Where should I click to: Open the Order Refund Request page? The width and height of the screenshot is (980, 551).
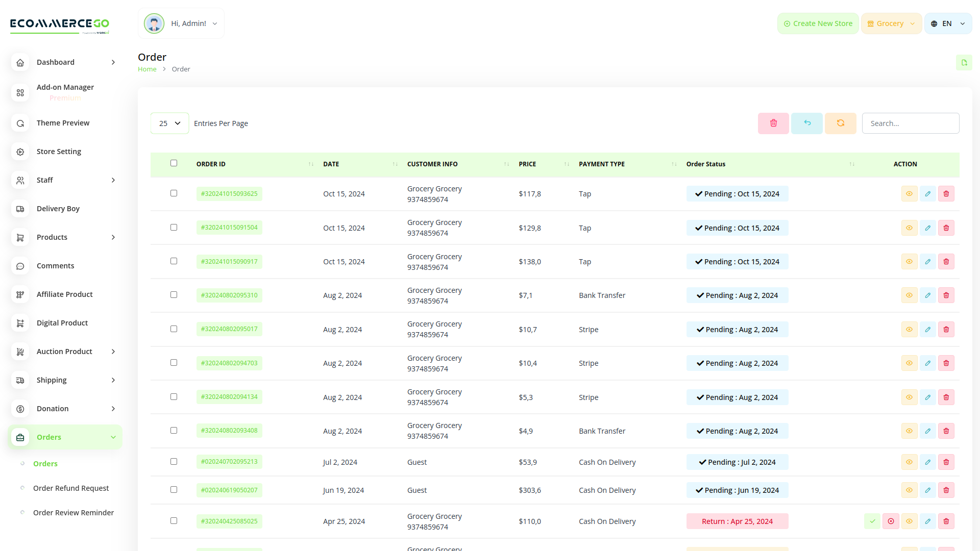coord(70,488)
